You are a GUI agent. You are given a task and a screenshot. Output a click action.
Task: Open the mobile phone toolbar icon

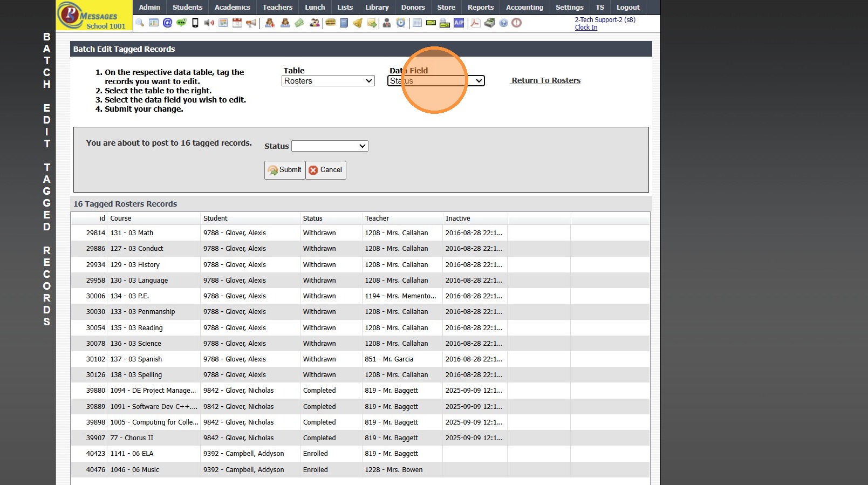point(195,23)
